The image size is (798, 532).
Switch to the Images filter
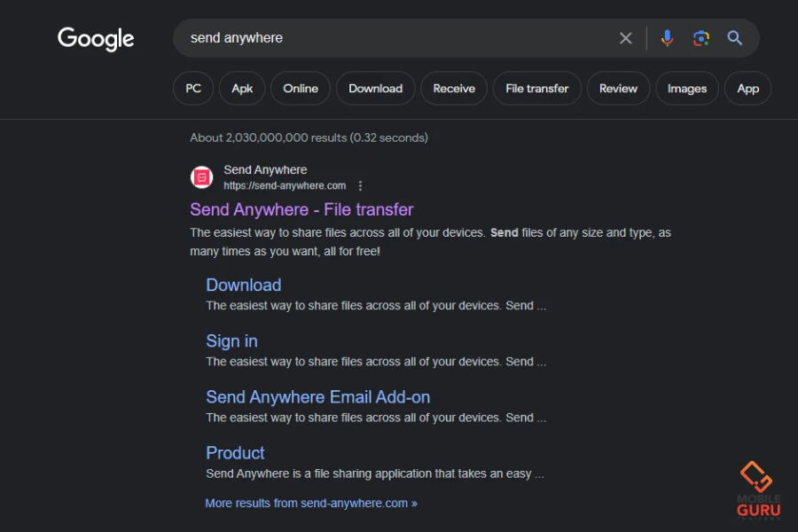point(686,89)
